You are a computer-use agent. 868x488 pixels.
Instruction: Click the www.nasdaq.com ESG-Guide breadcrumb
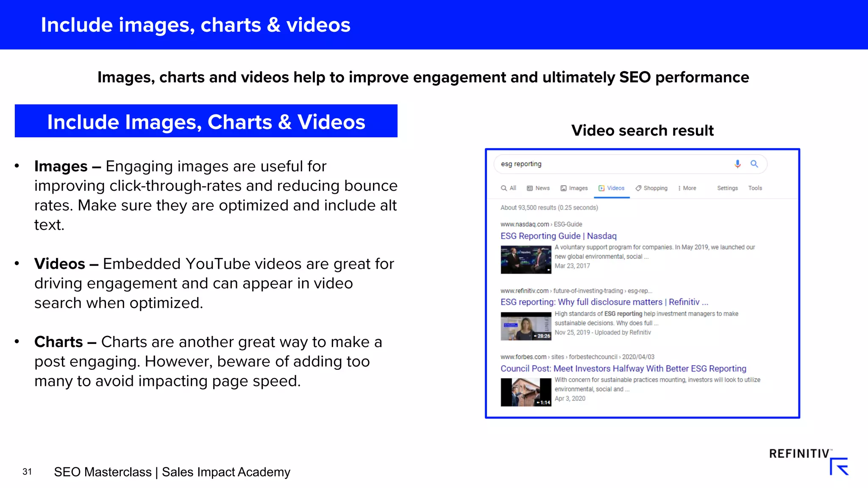(x=541, y=224)
